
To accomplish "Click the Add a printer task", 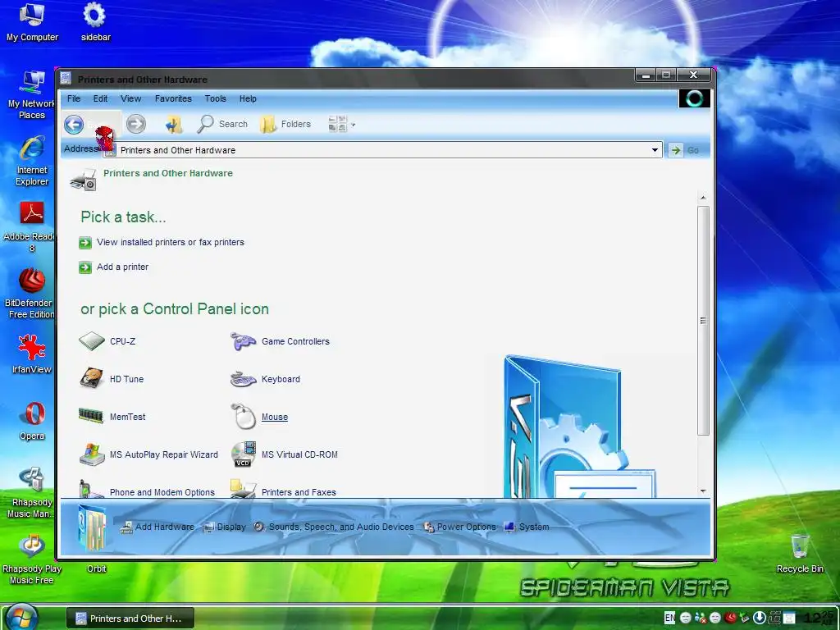I will 123,267.
